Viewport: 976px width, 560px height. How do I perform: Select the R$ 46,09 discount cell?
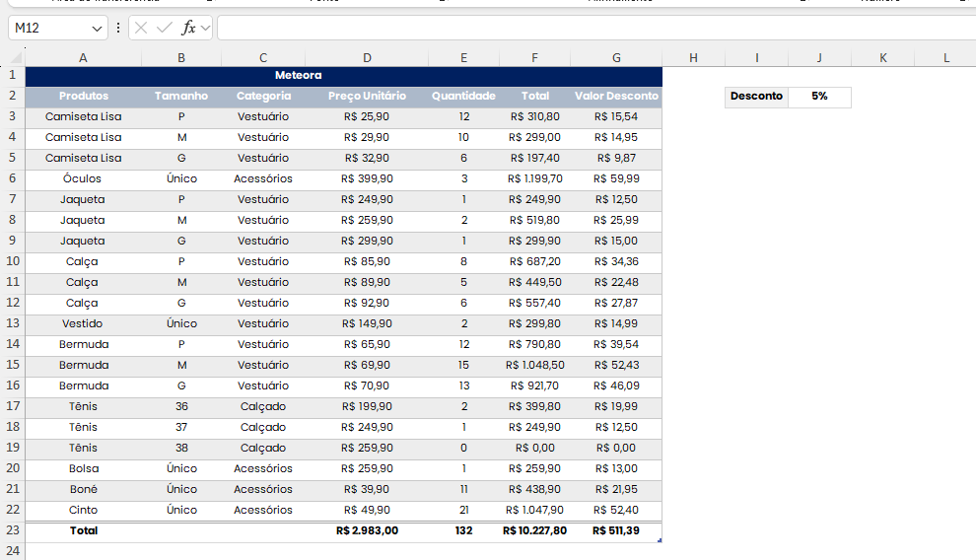pyautogui.click(x=616, y=385)
